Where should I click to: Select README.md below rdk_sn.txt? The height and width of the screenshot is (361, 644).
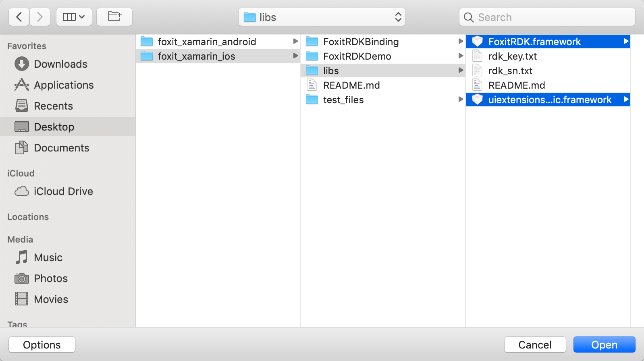(548, 85)
